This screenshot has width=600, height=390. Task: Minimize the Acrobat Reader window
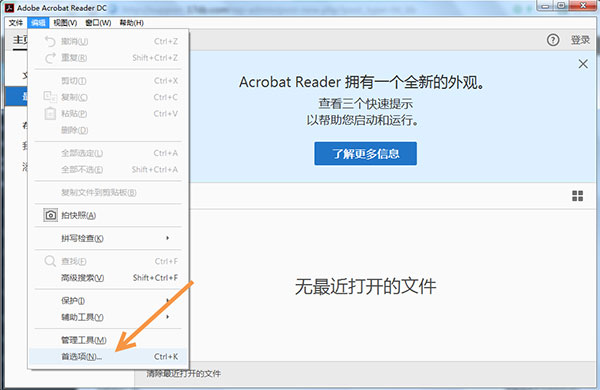click(x=545, y=6)
